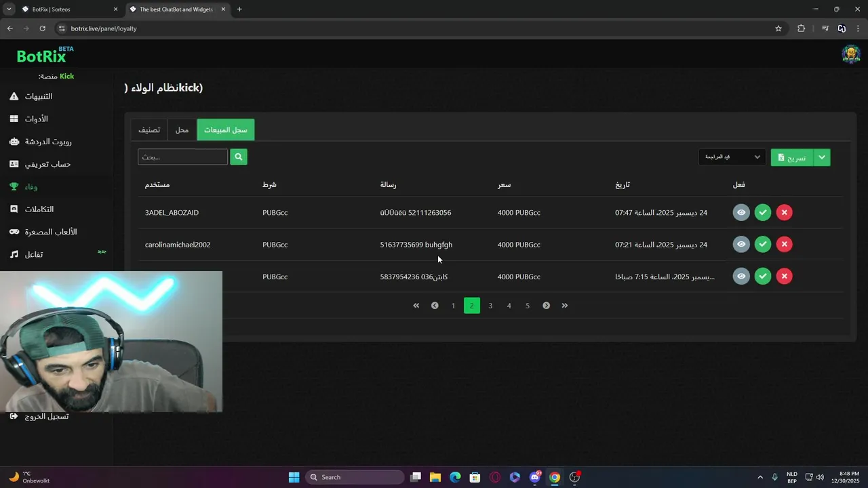This screenshot has height=488, width=868.
Task: Open a new browser tab
Action: pyautogui.click(x=239, y=9)
